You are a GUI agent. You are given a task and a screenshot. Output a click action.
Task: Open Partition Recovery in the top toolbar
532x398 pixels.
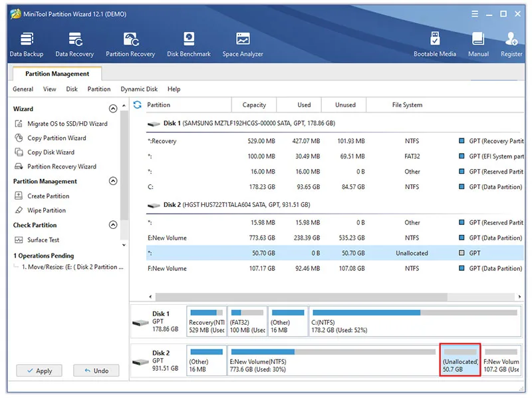click(x=130, y=45)
